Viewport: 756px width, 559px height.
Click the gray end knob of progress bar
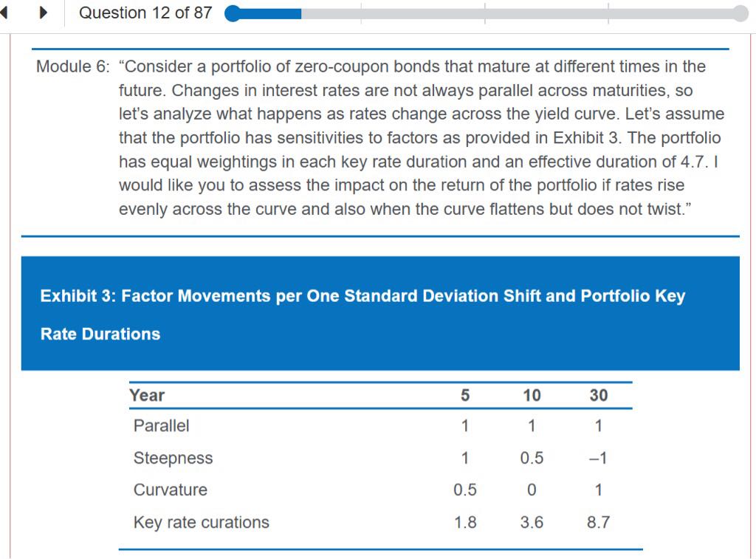740,14
